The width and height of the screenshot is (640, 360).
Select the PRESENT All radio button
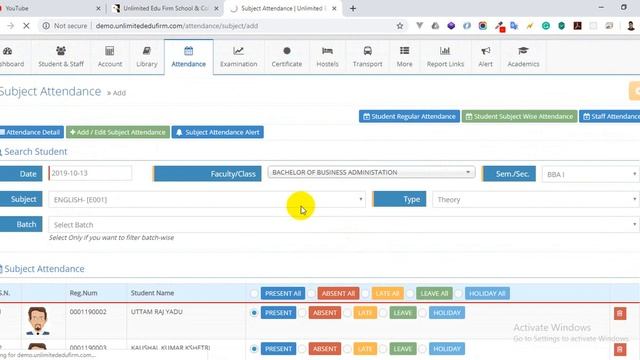point(254,293)
